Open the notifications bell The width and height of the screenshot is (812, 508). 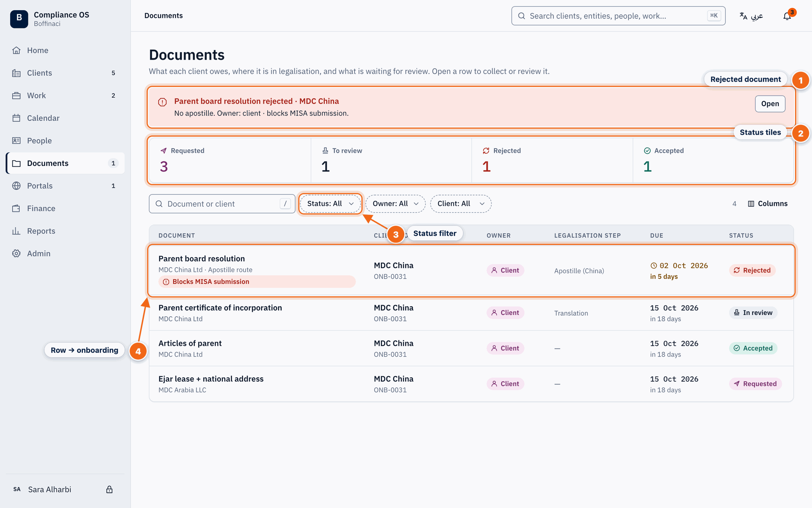click(787, 16)
